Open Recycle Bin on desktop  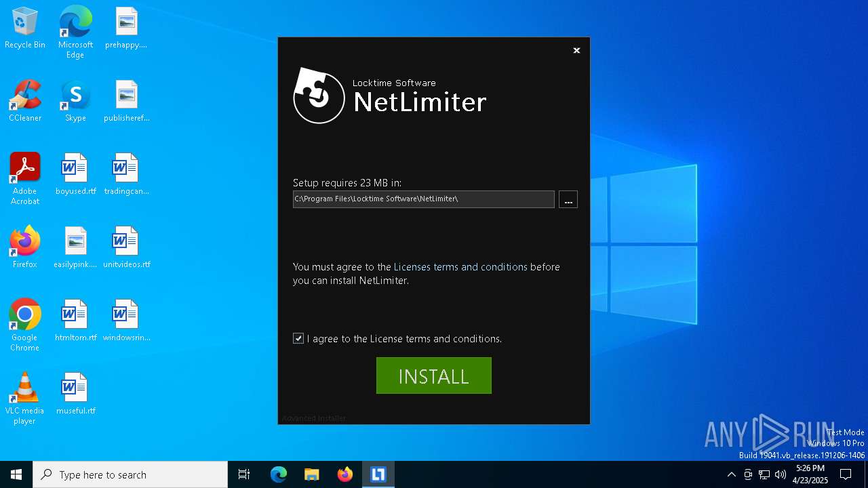[x=25, y=28]
